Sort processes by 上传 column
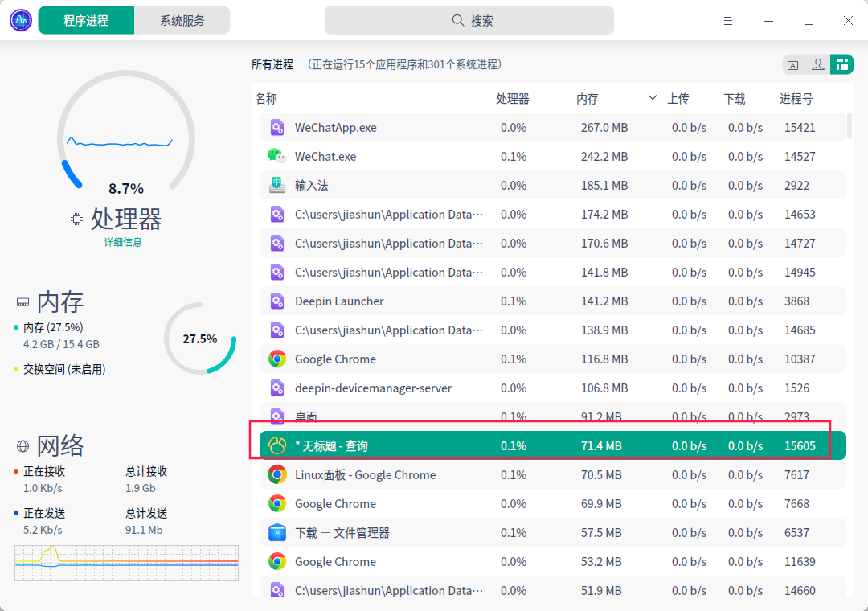868x611 pixels. click(x=678, y=99)
